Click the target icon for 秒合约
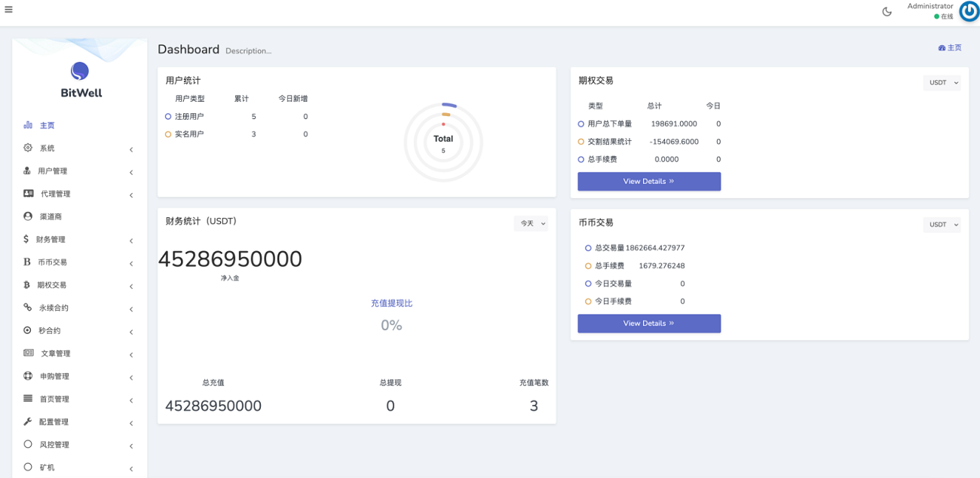This screenshot has width=980, height=478. point(28,330)
